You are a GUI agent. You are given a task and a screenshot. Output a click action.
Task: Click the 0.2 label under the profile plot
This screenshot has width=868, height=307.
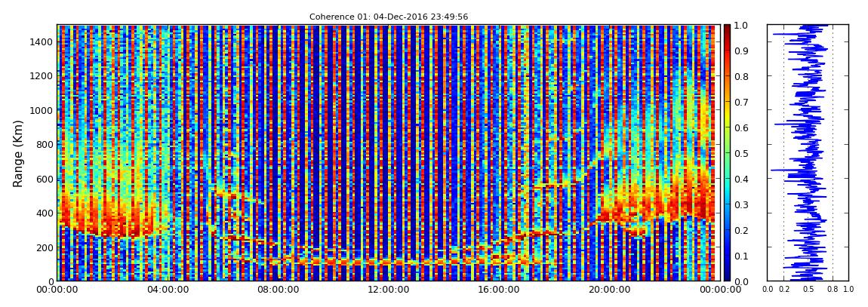pyautogui.click(x=784, y=290)
